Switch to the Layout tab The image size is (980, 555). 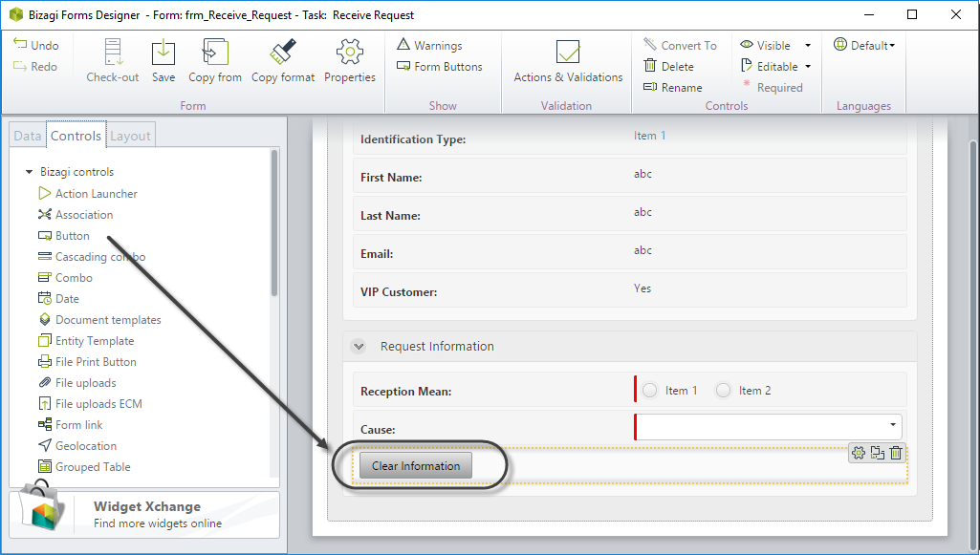(x=131, y=136)
